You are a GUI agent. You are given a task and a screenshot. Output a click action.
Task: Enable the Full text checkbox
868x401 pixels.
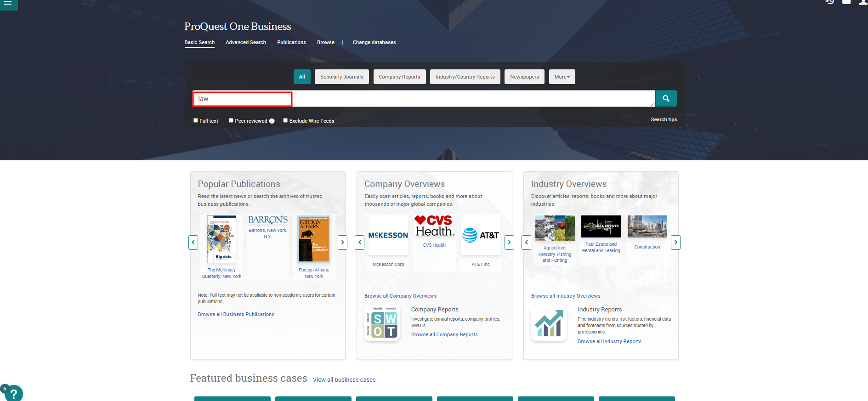click(196, 120)
